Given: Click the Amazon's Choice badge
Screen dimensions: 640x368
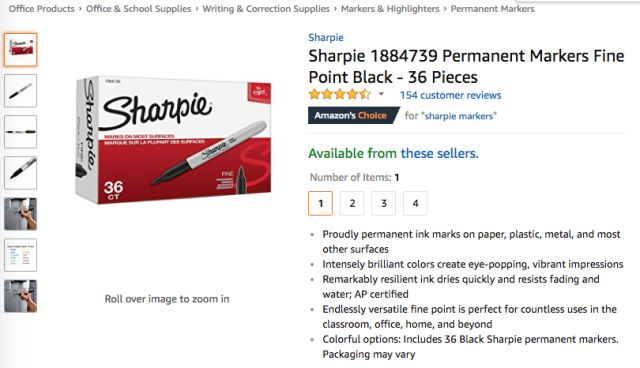Looking at the screenshot, I should point(353,115).
